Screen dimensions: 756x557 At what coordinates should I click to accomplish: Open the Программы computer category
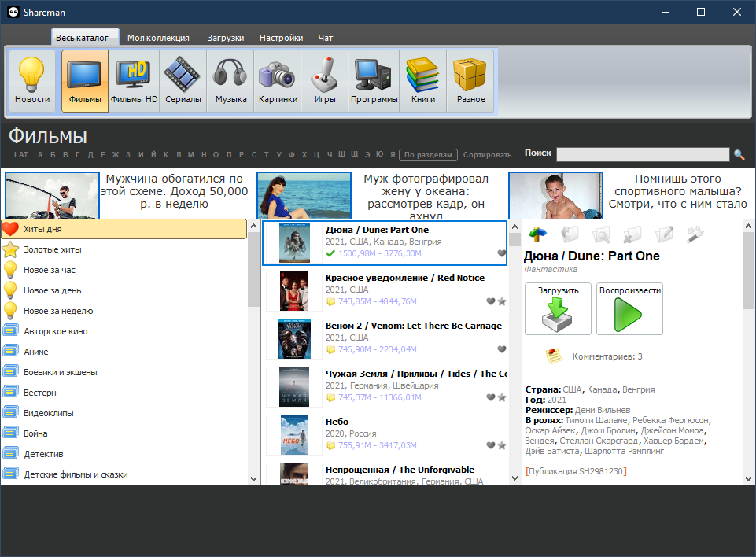tap(374, 80)
